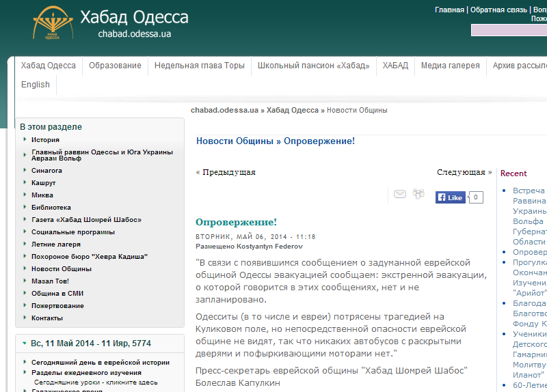547x392 pixels.
Task: Open Кашрут in the sidebar
Action: coord(44,183)
